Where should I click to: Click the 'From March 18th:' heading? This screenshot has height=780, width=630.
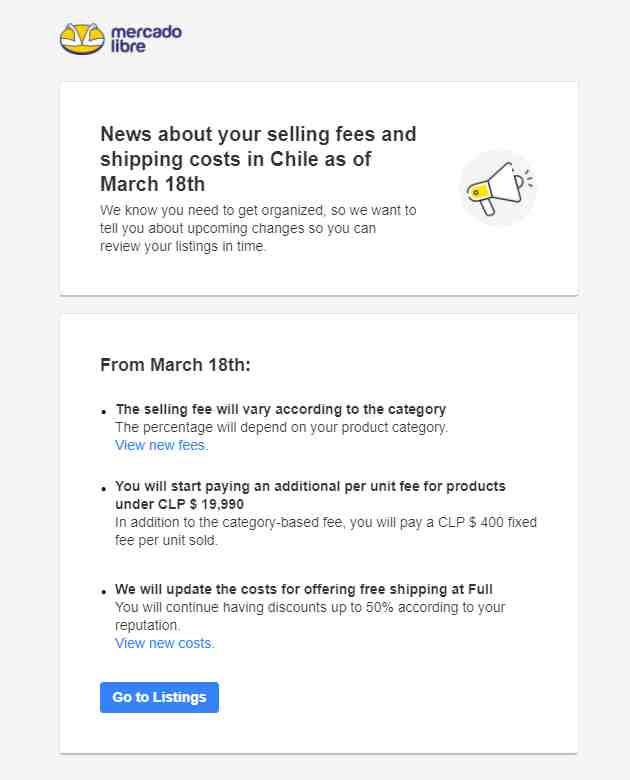(x=175, y=365)
